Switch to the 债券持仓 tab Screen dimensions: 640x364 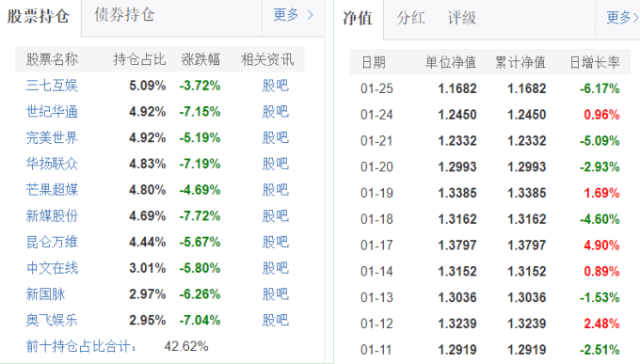(124, 15)
